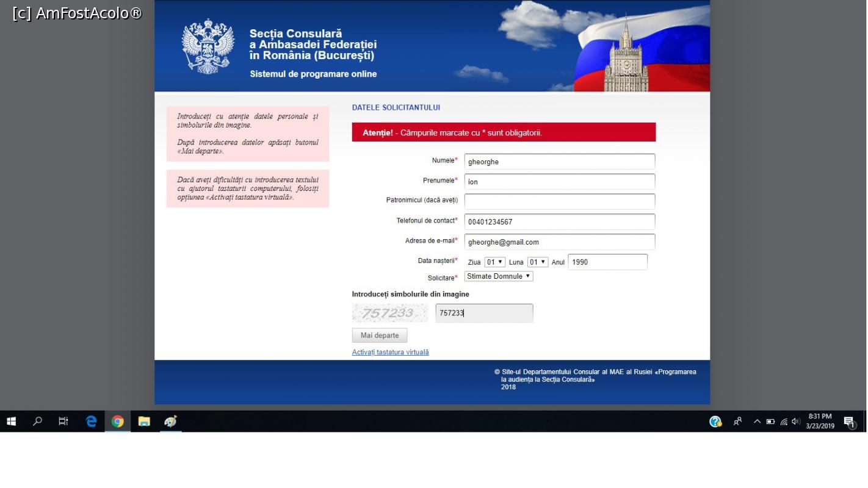Image resolution: width=868 pixels, height=488 pixels.
Task: Click the taskbar search magnifier icon
Action: (x=37, y=422)
